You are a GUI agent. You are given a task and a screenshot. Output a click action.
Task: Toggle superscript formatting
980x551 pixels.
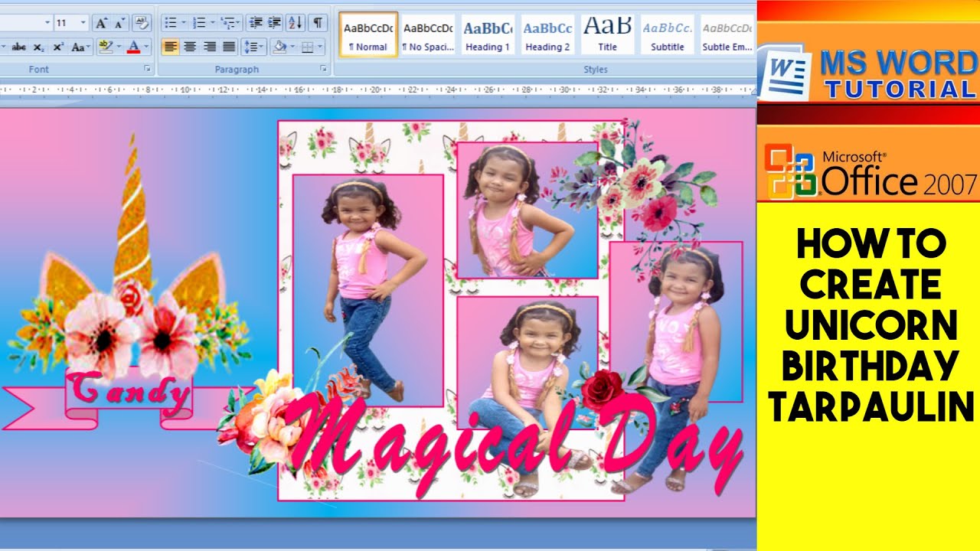click(57, 47)
